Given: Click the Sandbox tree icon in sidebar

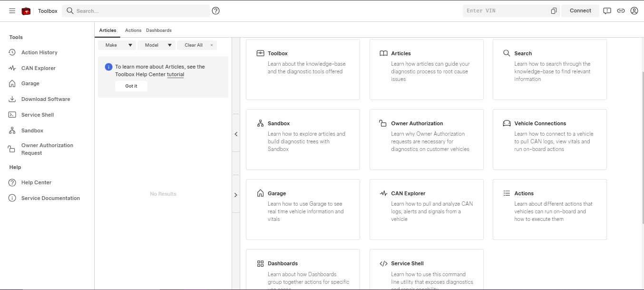Looking at the screenshot, I should click(12, 130).
